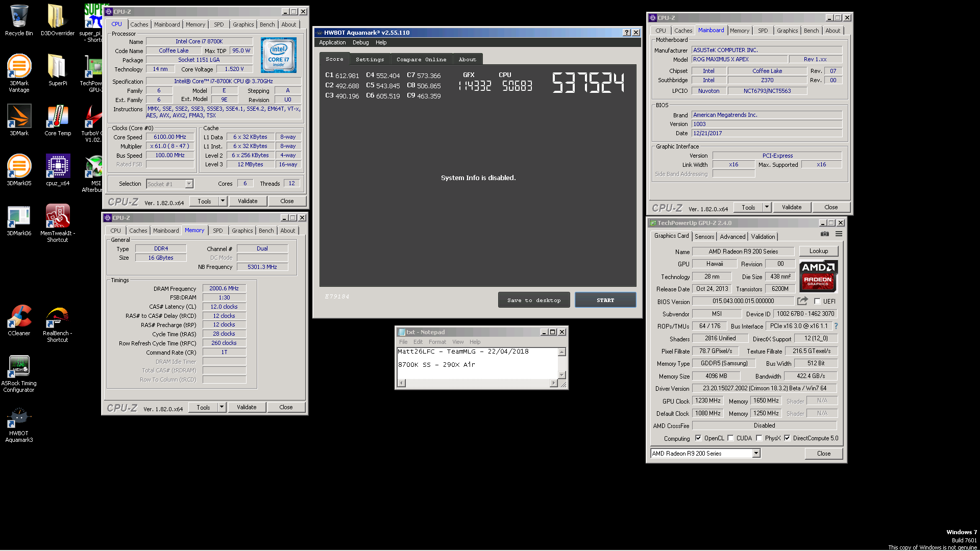Click the help question mark button in Aquamark title bar
Viewport: 980px width, 551px height.
626,33
